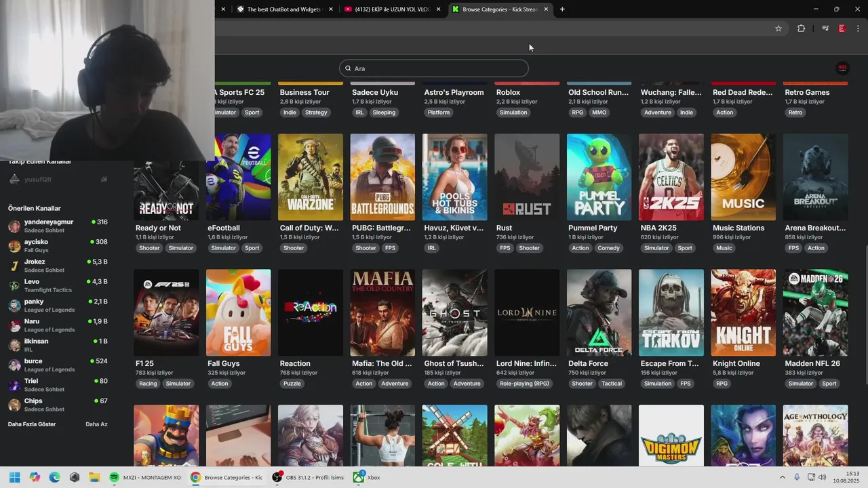Image resolution: width=868 pixels, height=488 pixels.
Task: Close the YouTube EKİP ile UZUN YOL tab
Action: pyautogui.click(x=438, y=9)
